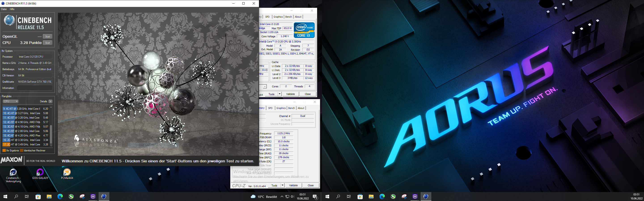644x201 pixels.
Task: Select ranking row 14 with score 5.06
Action: [25, 131]
